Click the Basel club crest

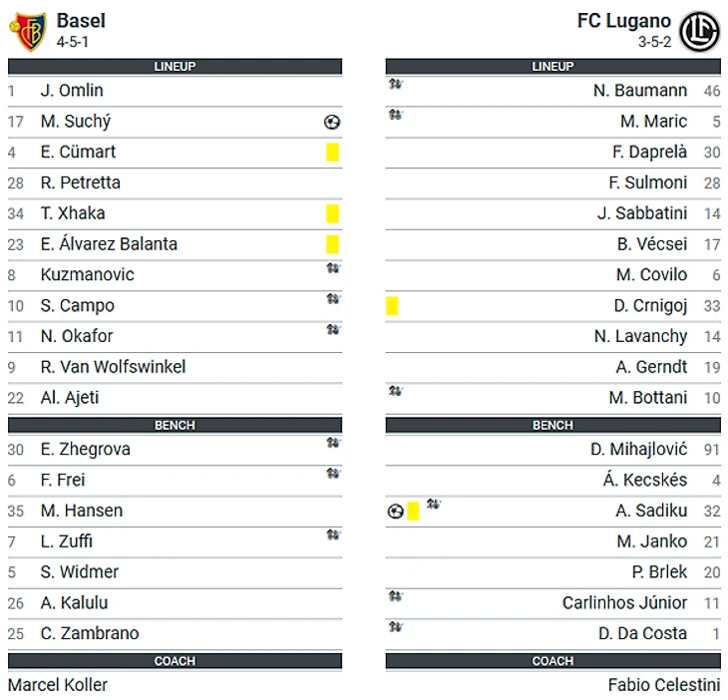[28, 31]
